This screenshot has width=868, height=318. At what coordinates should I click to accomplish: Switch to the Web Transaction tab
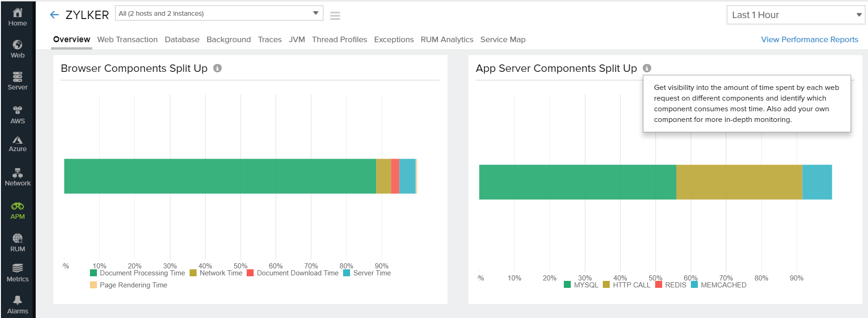point(127,39)
